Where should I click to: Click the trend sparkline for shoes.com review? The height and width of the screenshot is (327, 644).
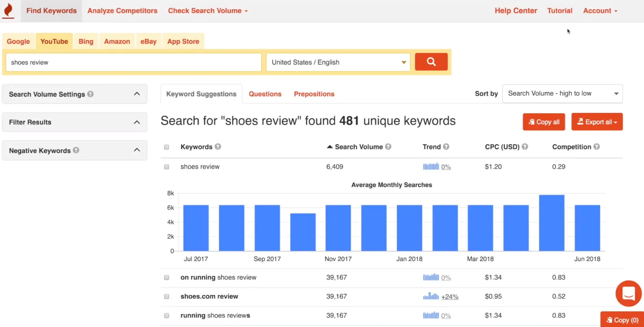point(431,297)
